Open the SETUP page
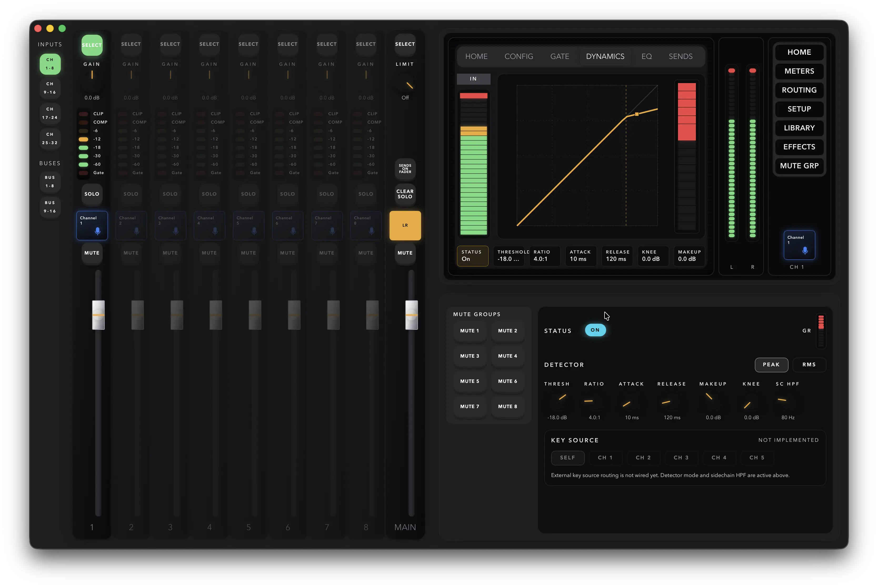Viewport: 878px width, 588px height. click(x=799, y=109)
